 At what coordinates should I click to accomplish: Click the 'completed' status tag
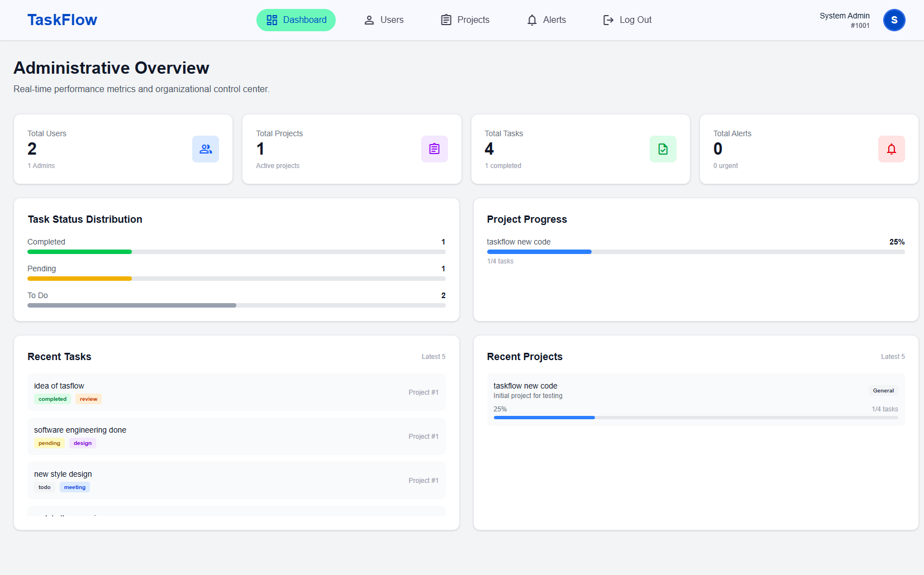pyautogui.click(x=53, y=399)
